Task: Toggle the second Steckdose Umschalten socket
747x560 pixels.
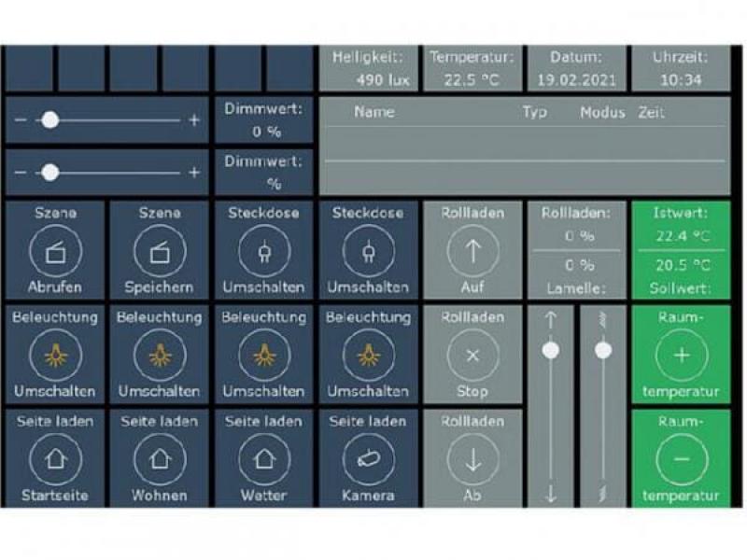Action: 369,249
